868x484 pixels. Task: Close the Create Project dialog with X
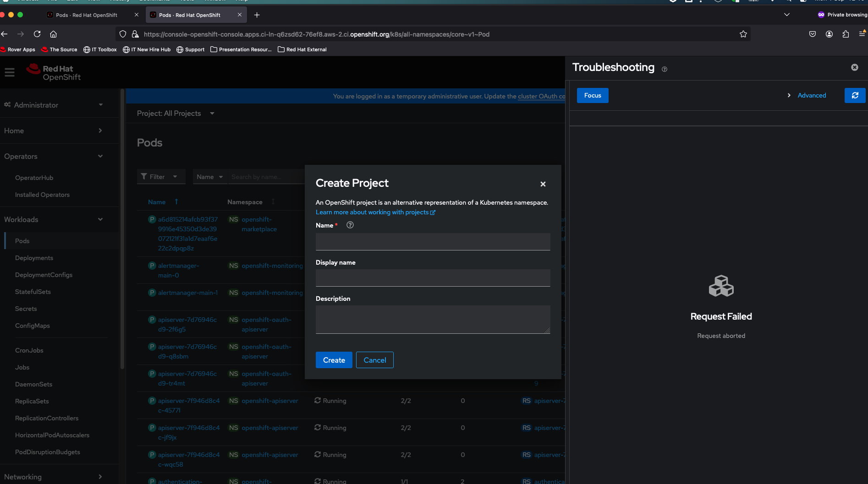[543, 184]
